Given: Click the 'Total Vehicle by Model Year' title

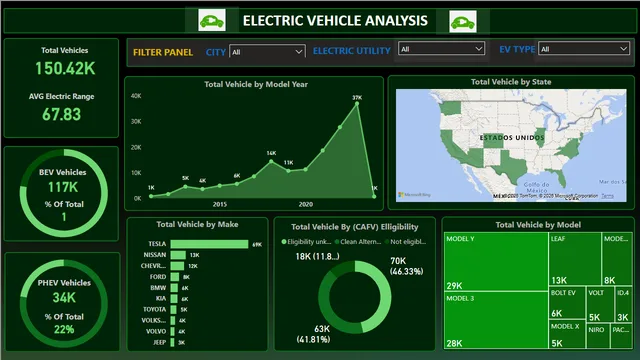Looking at the screenshot, I should click(256, 84).
